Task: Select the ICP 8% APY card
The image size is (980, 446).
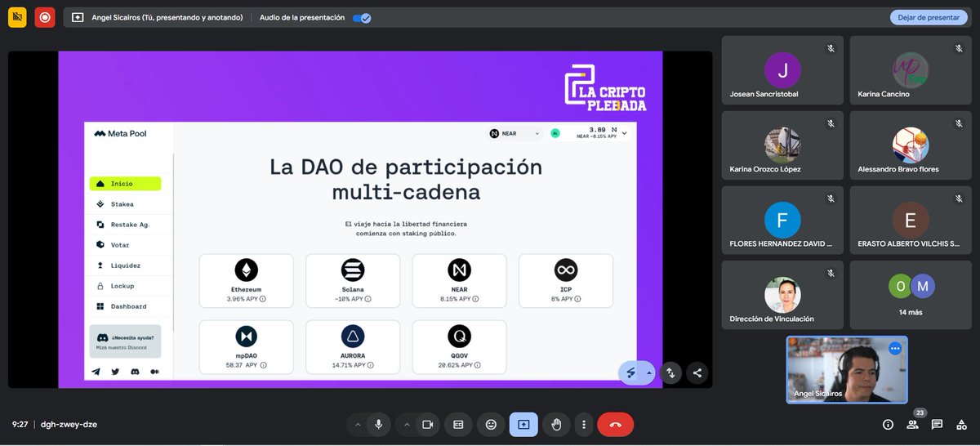Action: tap(566, 283)
